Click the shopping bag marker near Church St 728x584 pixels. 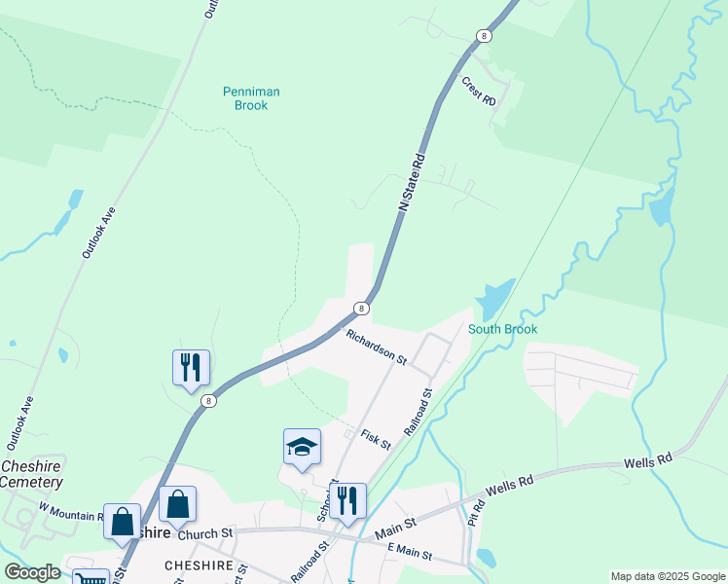pyautogui.click(x=177, y=505)
